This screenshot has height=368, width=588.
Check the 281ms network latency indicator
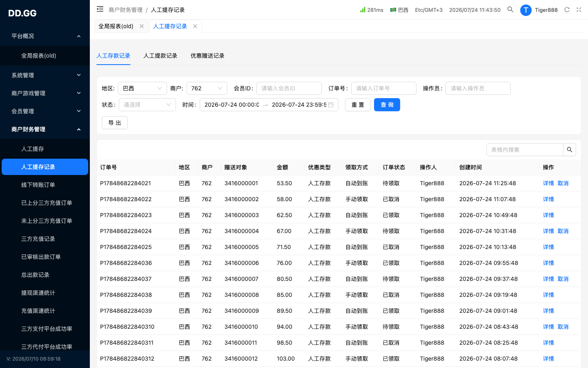tap(372, 10)
